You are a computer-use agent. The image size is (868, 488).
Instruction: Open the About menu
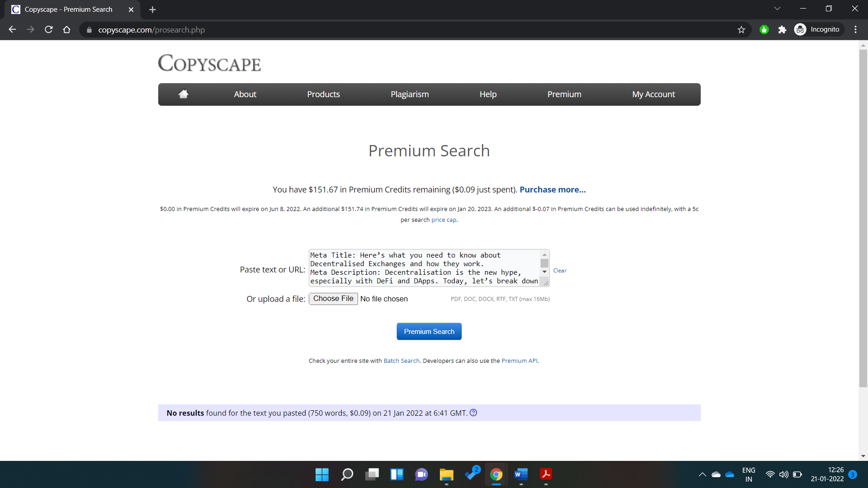point(245,94)
